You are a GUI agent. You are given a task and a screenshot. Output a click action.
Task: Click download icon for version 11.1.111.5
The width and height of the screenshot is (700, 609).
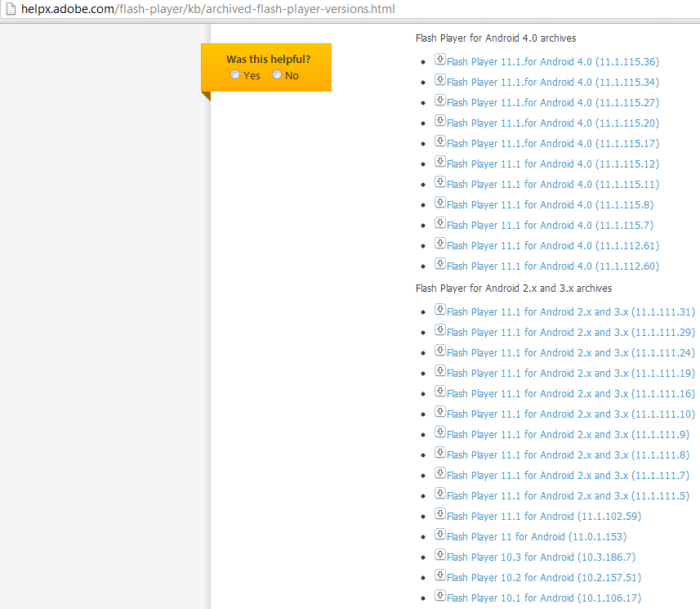[x=440, y=493]
